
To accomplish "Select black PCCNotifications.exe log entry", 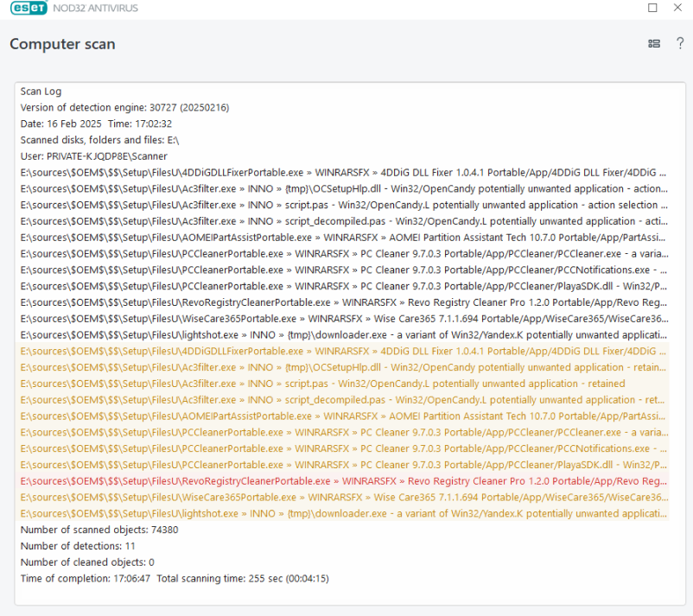I will click(344, 270).
